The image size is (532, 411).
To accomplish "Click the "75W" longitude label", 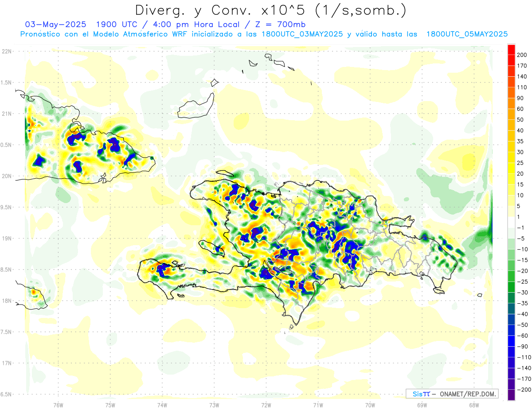I will (110, 405).
